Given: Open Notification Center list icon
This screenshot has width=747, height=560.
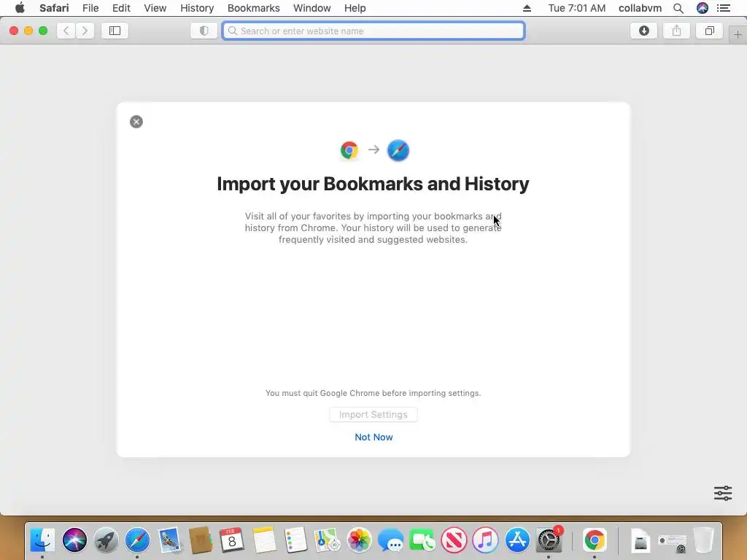Looking at the screenshot, I should coord(724,8).
